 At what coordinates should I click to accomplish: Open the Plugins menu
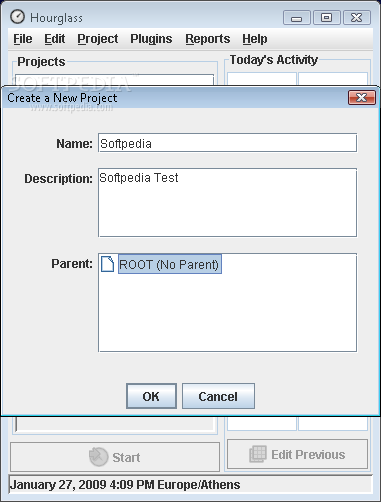tap(151, 39)
